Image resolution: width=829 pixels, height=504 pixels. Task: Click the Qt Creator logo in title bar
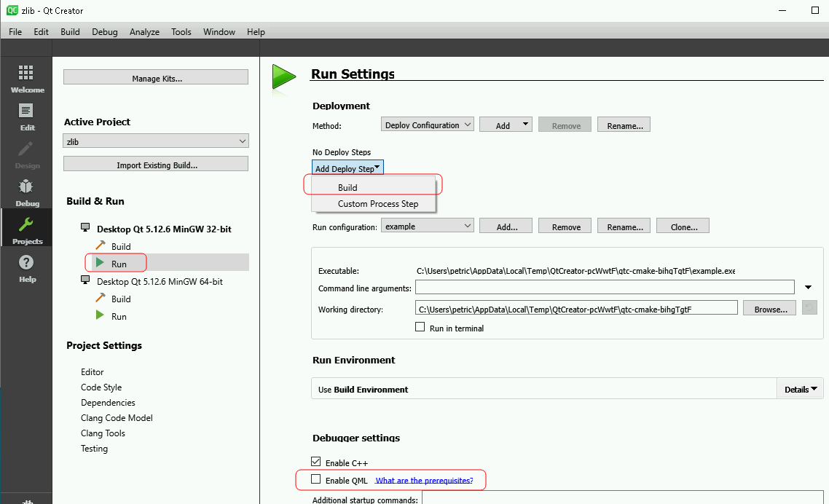(12, 10)
